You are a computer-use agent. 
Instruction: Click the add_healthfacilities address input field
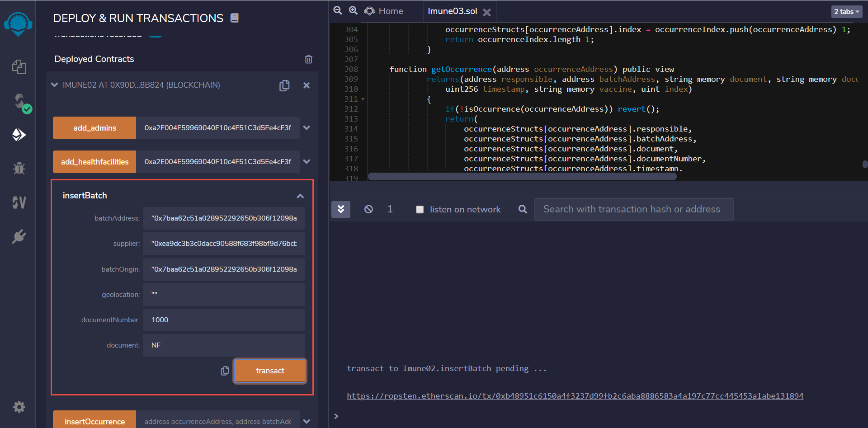(218, 162)
